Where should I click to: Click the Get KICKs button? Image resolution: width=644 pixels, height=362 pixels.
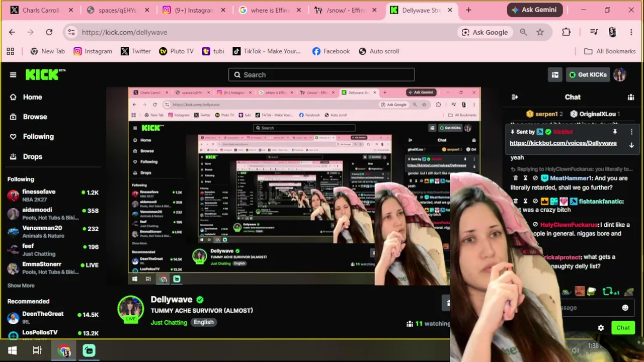coord(588,75)
